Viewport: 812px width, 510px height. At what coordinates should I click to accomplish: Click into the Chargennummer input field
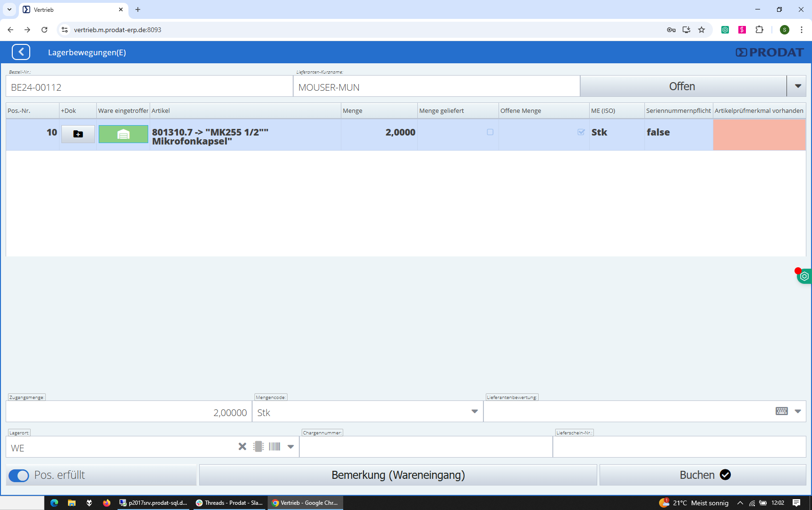tap(426, 447)
